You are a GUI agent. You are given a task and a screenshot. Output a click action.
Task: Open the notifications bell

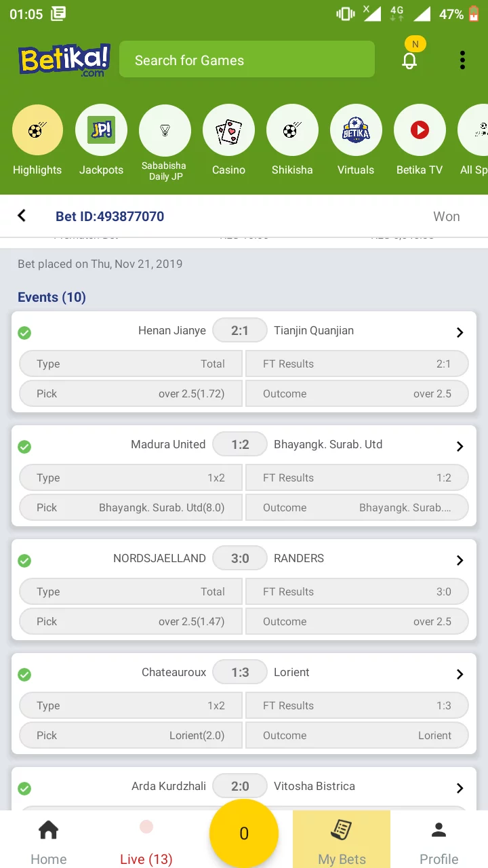coord(409,60)
